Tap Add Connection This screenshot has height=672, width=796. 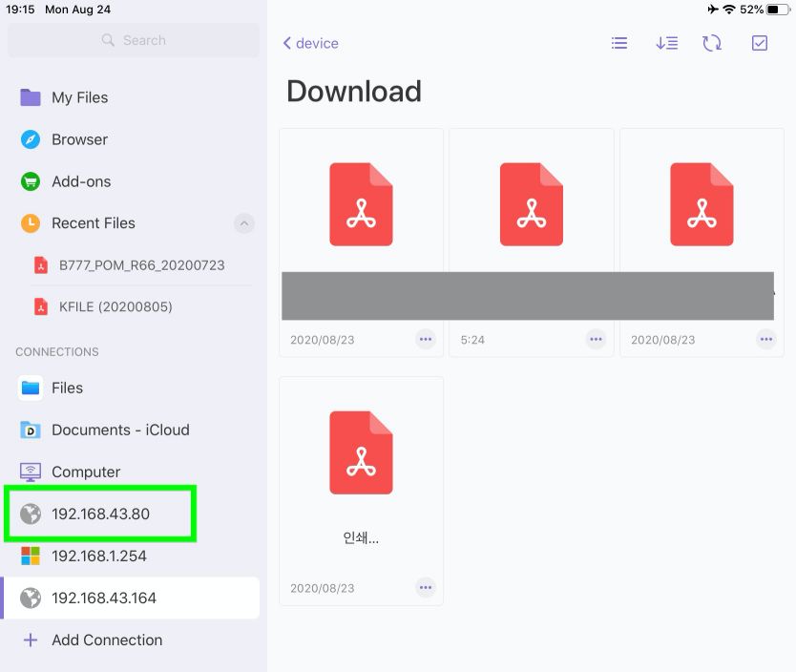coord(107,640)
